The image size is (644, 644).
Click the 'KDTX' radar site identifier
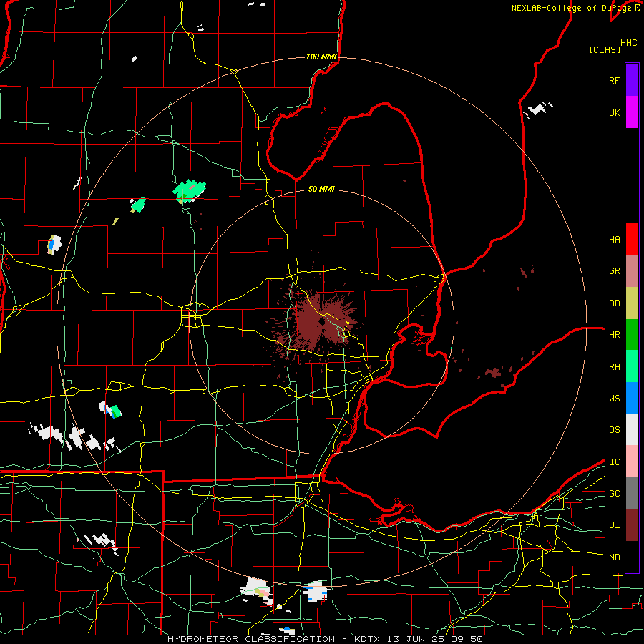367,639
